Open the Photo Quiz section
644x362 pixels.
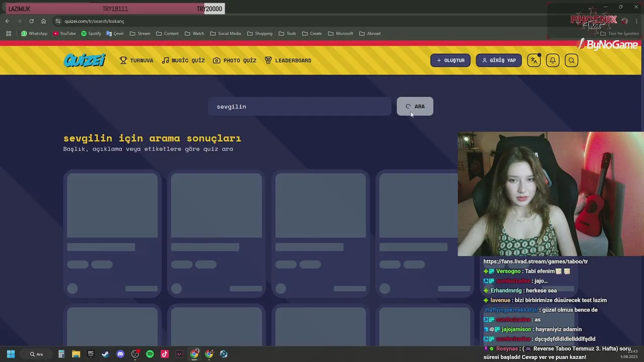[234, 60]
